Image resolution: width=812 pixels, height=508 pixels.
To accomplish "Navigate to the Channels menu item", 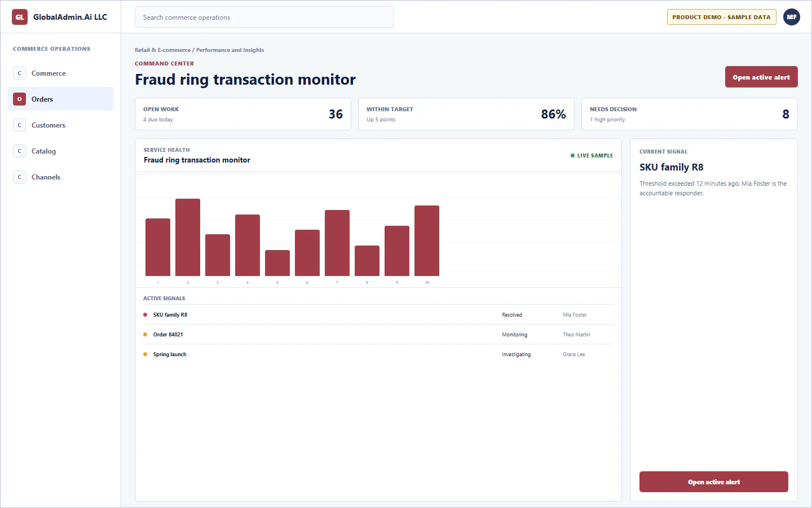I will click(61, 177).
